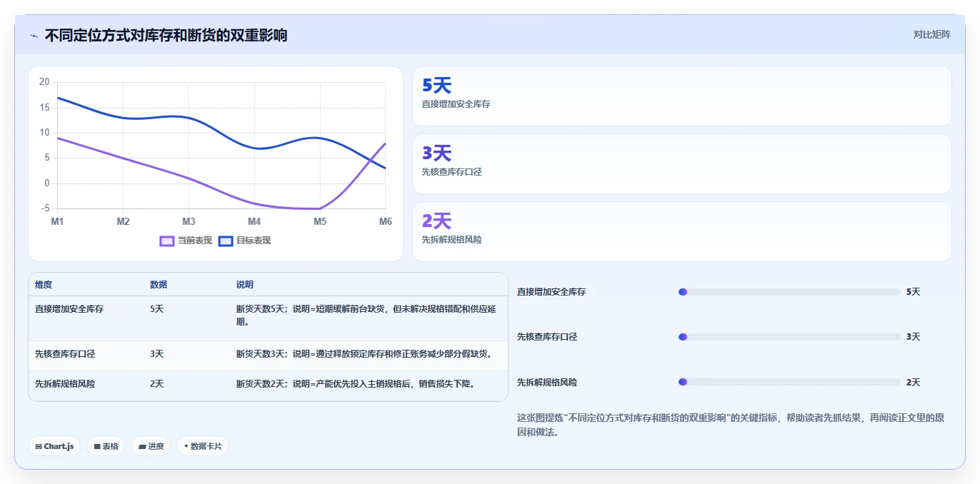This screenshot has width=980, height=484.
Task: Click description starting 断货天数3天
Action: [364, 353]
